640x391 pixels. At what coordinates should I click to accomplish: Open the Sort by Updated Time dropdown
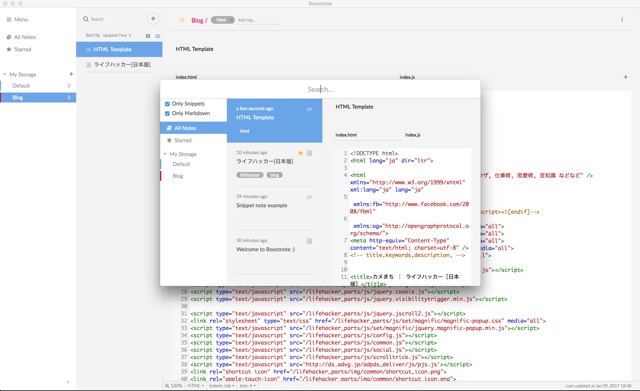coord(117,36)
